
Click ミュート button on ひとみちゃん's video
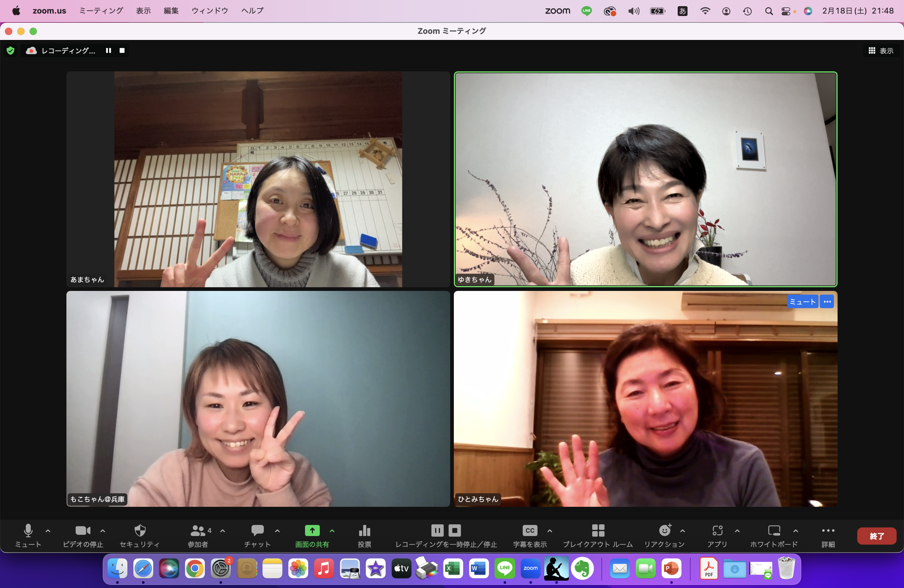pos(802,302)
